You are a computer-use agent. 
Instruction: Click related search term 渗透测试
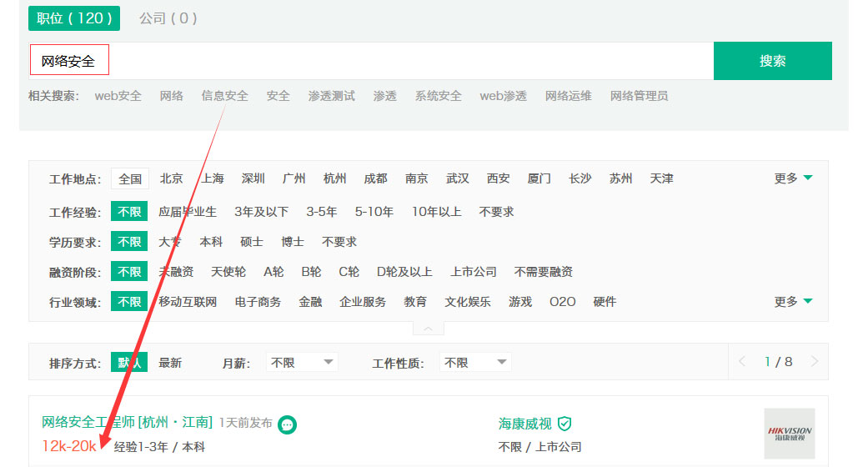331,96
